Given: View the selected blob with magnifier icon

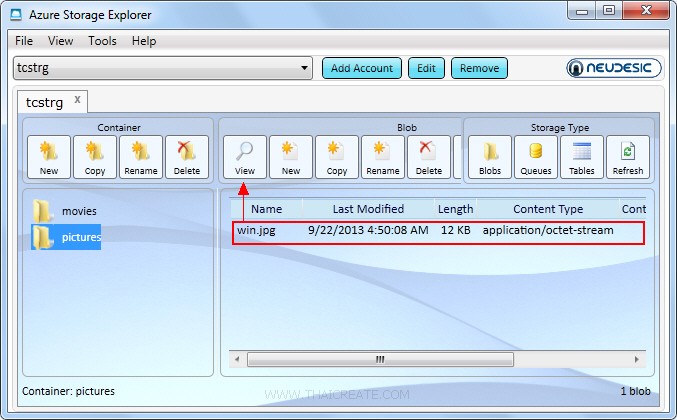Looking at the screenshot, I should (245, 157).
